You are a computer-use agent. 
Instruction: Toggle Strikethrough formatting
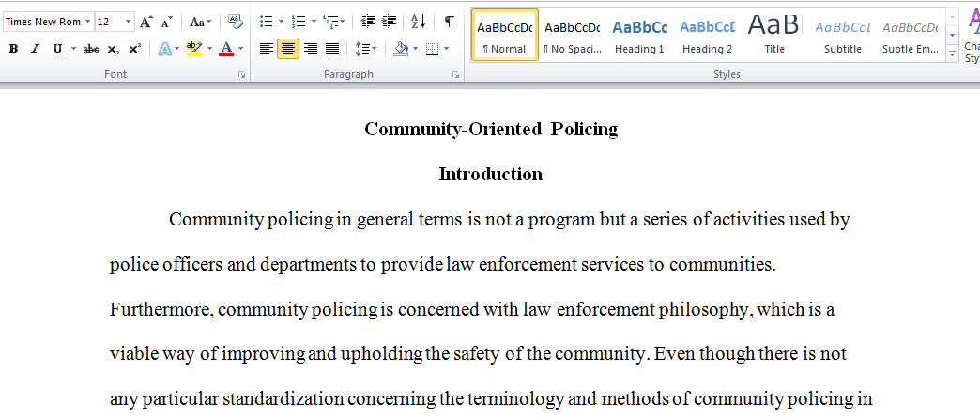[x=91, y=49]
